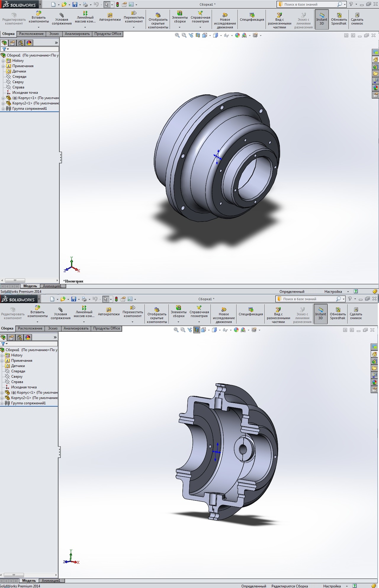Open SolidWorks Resources pane in top window
The image size is (379, 588).
(x=375, y=59)
